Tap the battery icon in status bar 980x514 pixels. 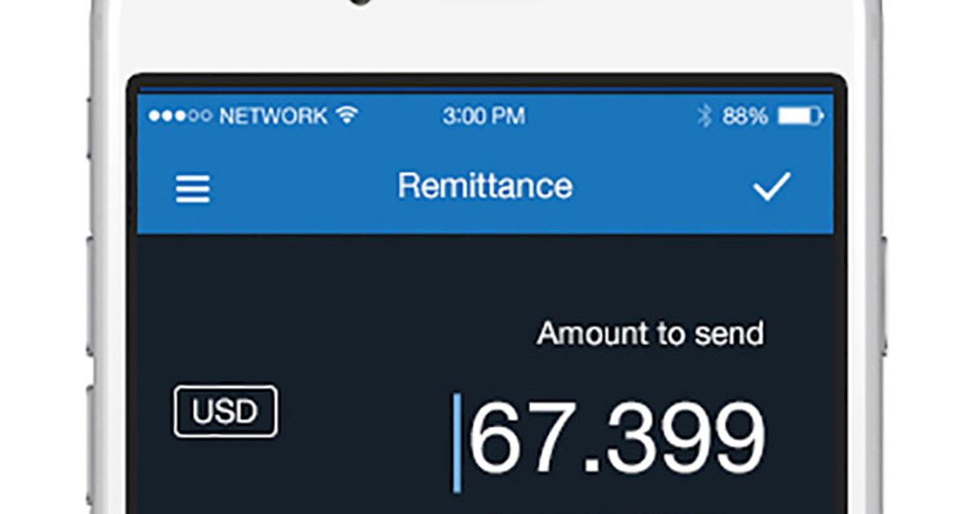pyautogui.click(x=800, y=117)
